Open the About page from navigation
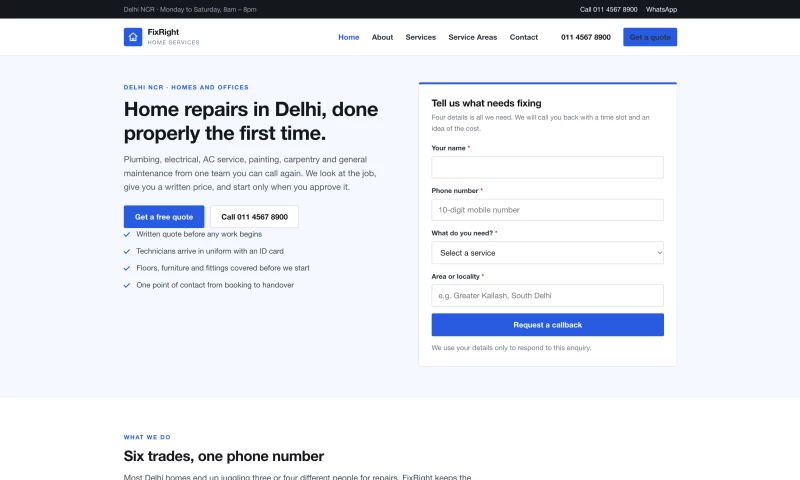The width and height of the screenshot is (800, 480). 382,37
